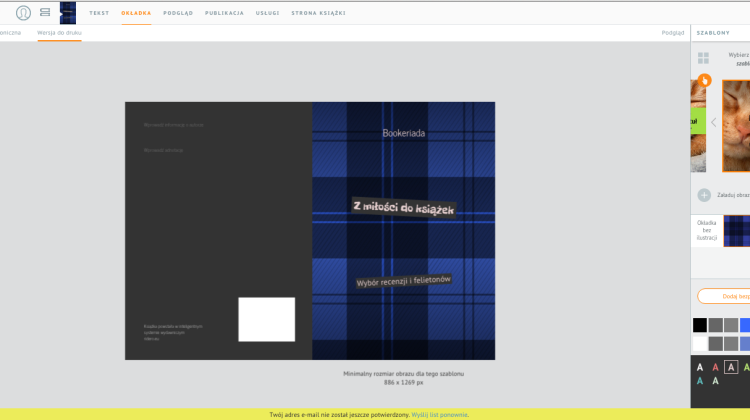Go to the PUBLIKACJA tab
Screen dimensions: 750x420
[224, 13]
